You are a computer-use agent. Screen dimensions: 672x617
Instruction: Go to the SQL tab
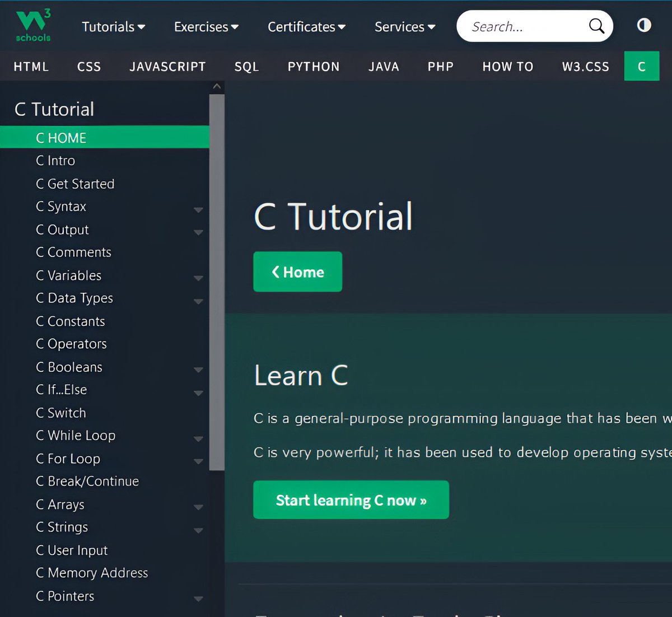[x=246, y=67]
